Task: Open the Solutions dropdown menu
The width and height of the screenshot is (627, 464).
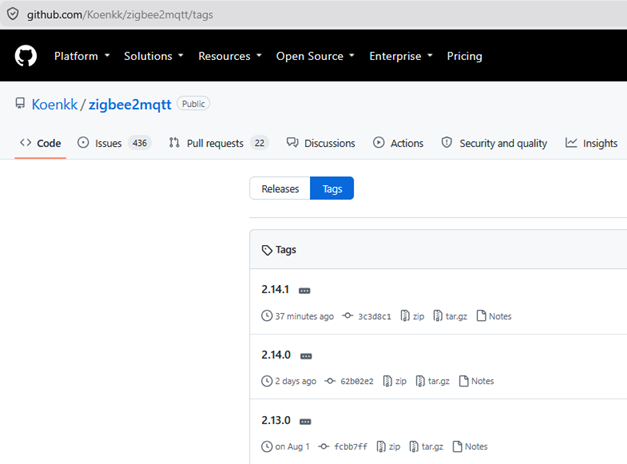Action: click(x=154, y=56)
